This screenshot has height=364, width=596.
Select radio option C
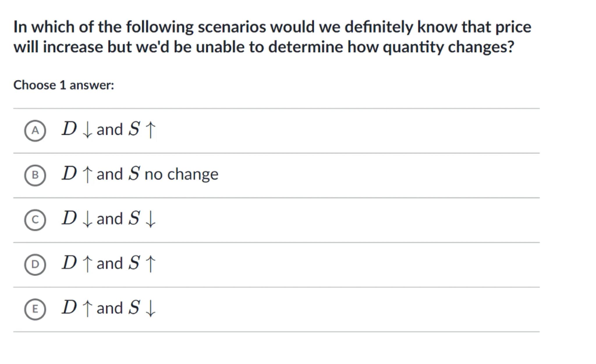coord(35,220)
